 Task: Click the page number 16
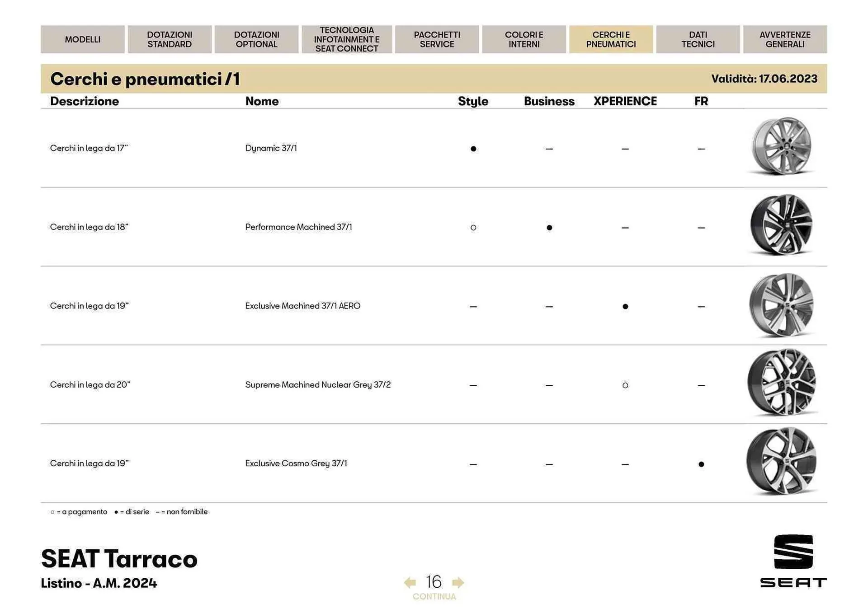coord(434,582)
